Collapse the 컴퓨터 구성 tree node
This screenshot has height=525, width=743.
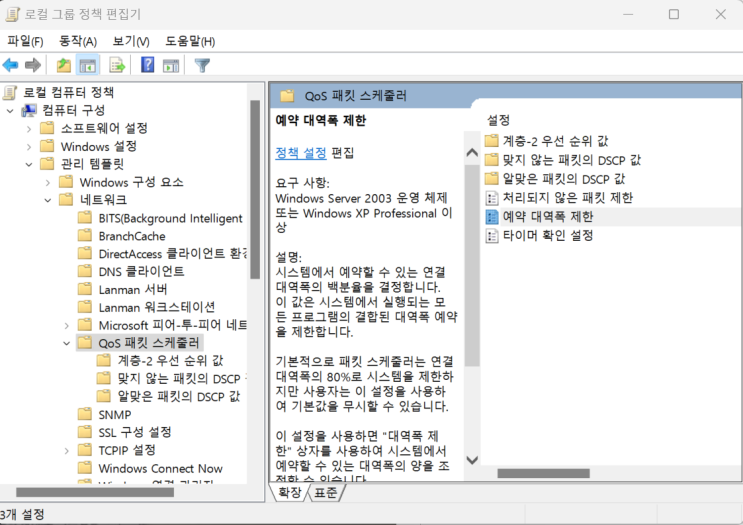(10, 111)
